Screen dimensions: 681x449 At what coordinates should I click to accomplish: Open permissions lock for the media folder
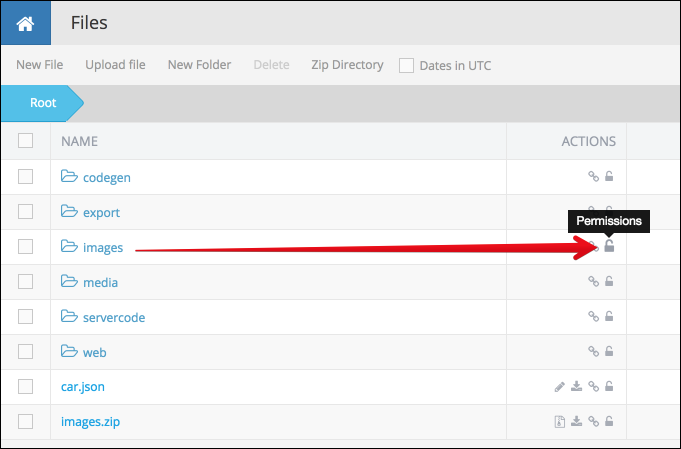click(609, 281)
